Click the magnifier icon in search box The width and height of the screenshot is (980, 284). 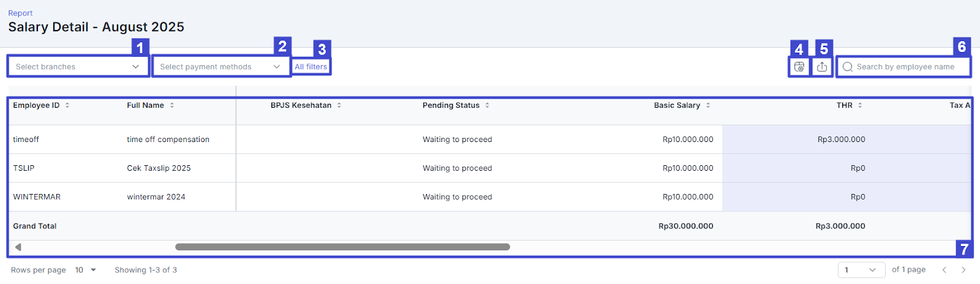click(848, 67)
